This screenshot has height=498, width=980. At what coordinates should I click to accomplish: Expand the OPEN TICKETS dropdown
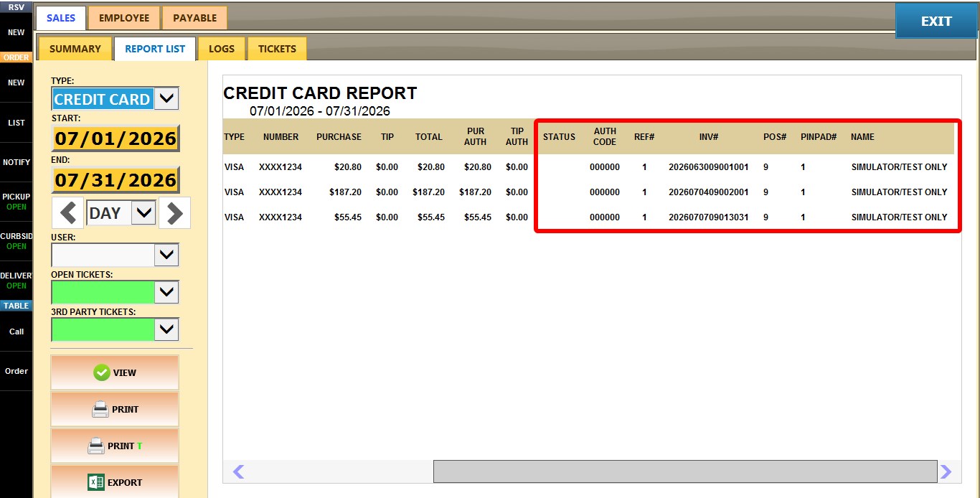166,292
